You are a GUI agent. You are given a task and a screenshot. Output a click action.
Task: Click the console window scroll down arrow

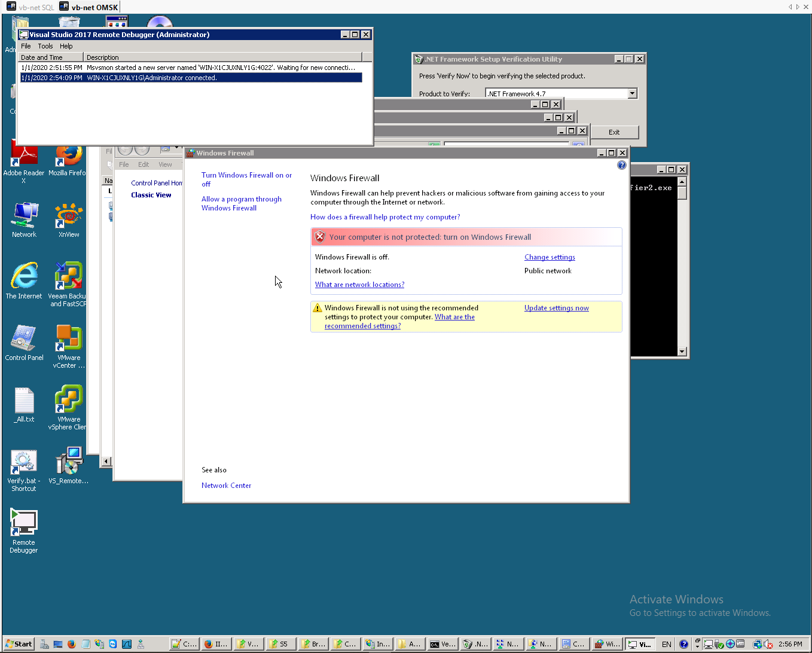(682, 352)
